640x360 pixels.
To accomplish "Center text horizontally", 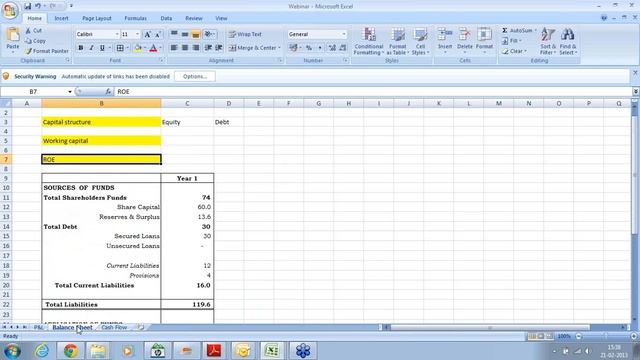I will pyautogui.click(x=185, y=48).
